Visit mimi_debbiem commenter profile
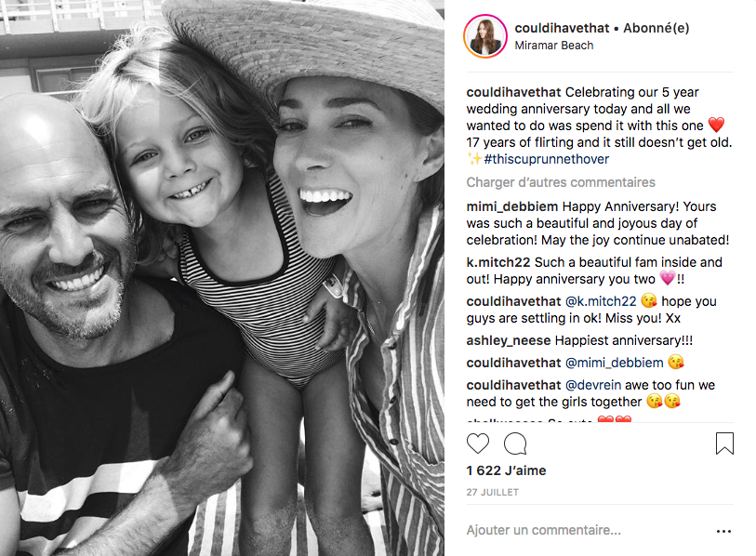 click(512, 206)
